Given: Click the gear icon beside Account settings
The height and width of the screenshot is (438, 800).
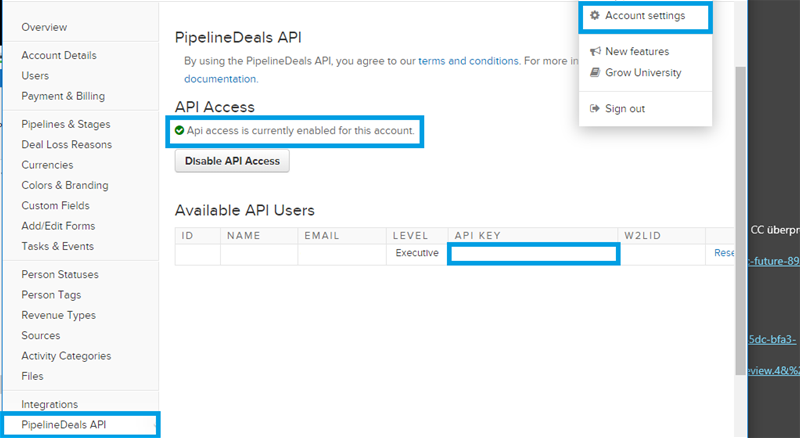Looking at the screenshot, I should [595, 16].
